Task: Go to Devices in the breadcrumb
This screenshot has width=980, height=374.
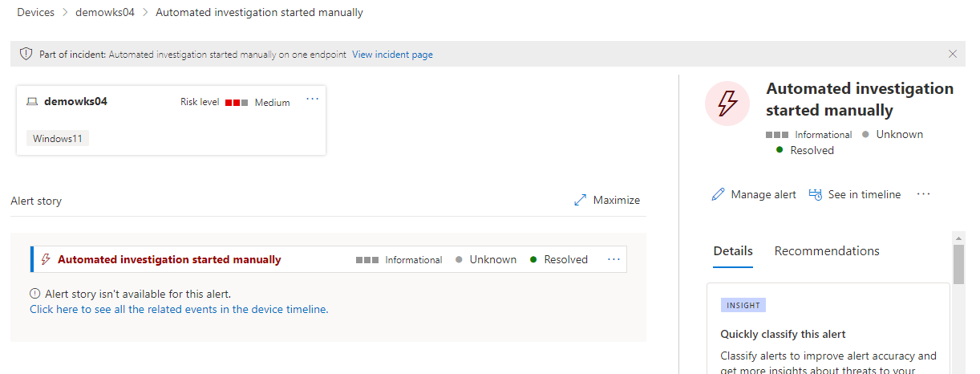Action: point(36,13)
